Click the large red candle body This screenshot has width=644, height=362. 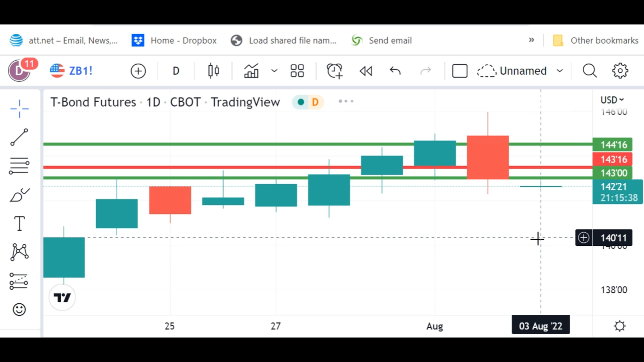488,157
